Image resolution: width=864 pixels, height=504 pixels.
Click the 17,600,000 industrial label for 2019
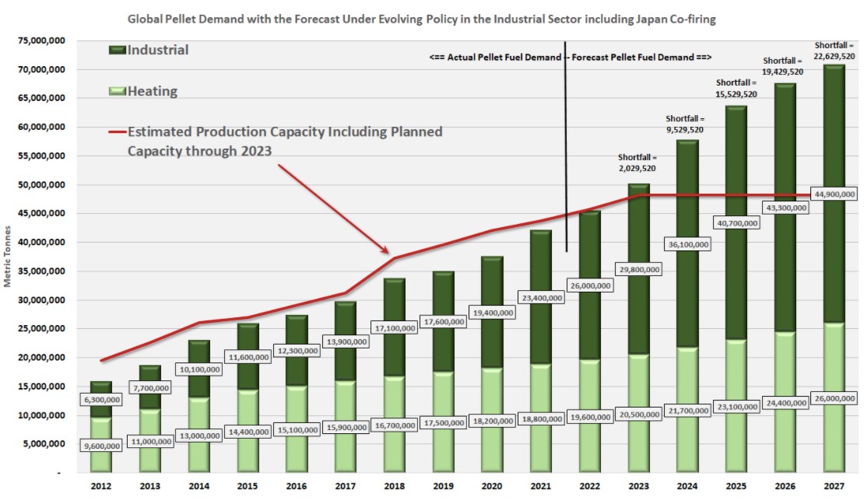pyautogui.click(x=444, y=322)
